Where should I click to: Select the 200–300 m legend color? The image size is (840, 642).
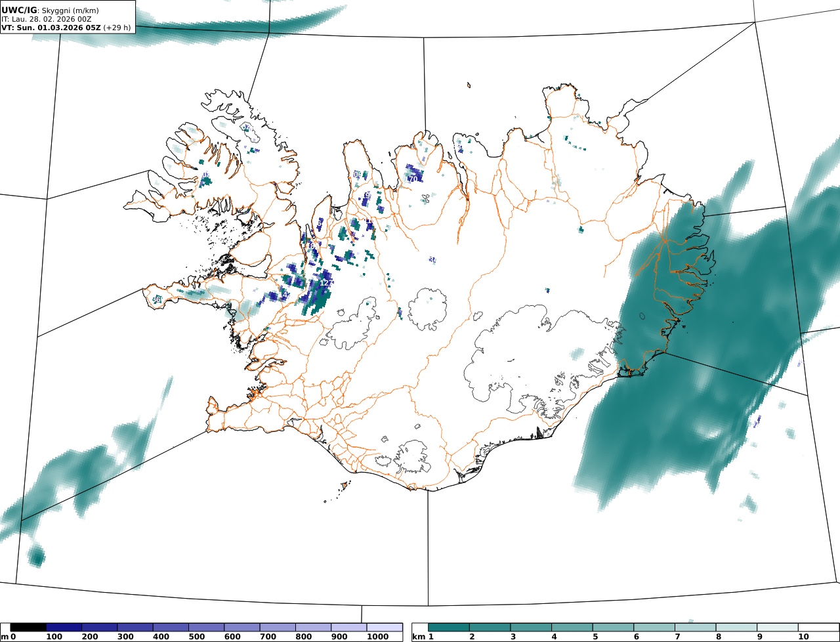[99, 628]
